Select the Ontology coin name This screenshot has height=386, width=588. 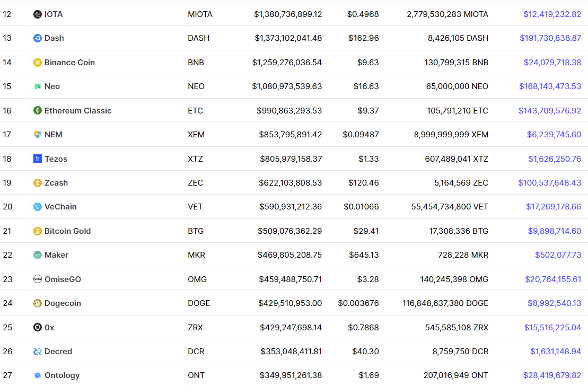click(x=62, y=375)
